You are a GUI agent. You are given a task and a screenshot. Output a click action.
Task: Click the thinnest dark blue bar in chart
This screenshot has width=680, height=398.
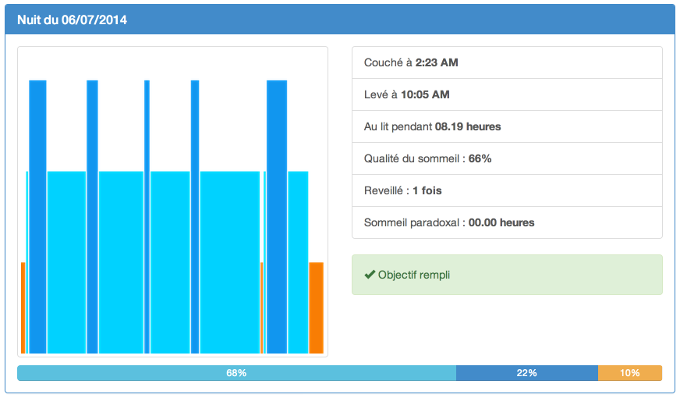coord(147,217)
